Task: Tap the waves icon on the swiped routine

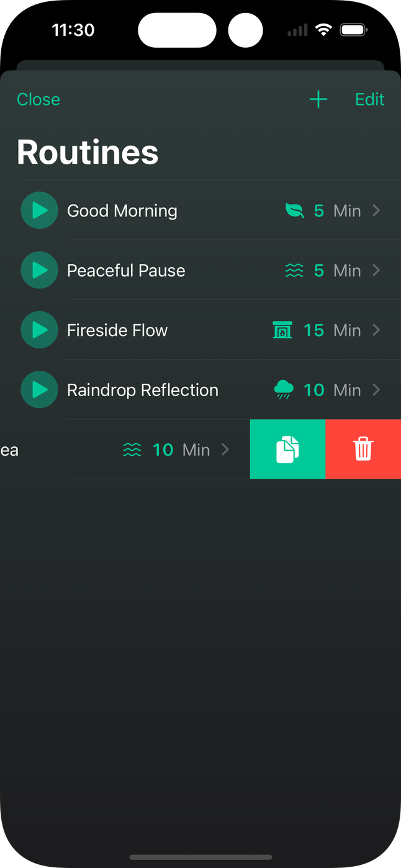Action: click(x=132, y=449)
